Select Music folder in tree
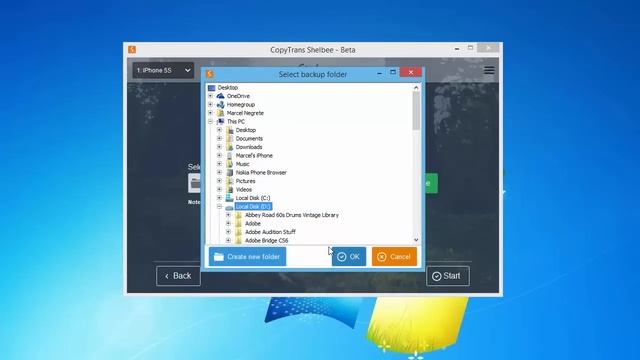Viewport: 640px width, 360px height. 242,164
